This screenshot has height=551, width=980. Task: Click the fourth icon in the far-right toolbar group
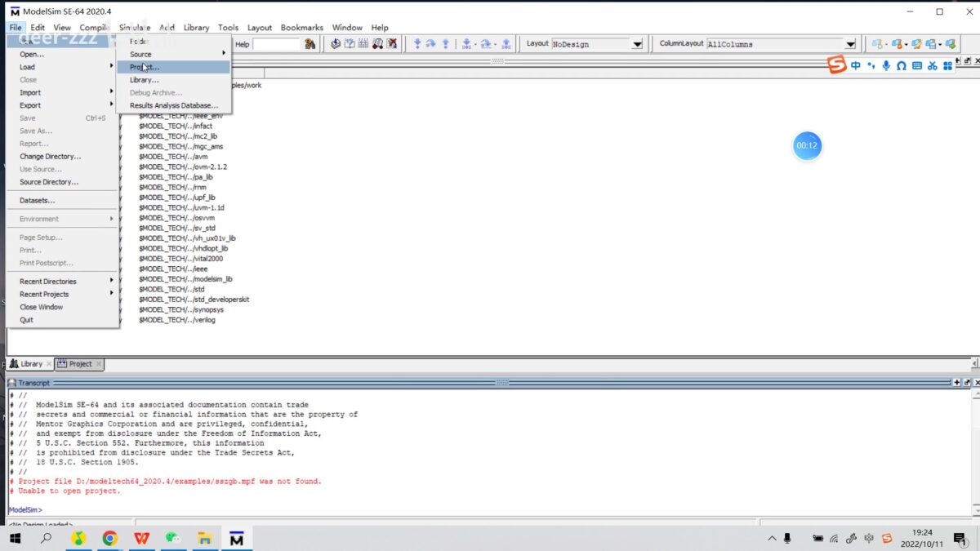coord(932,44)
